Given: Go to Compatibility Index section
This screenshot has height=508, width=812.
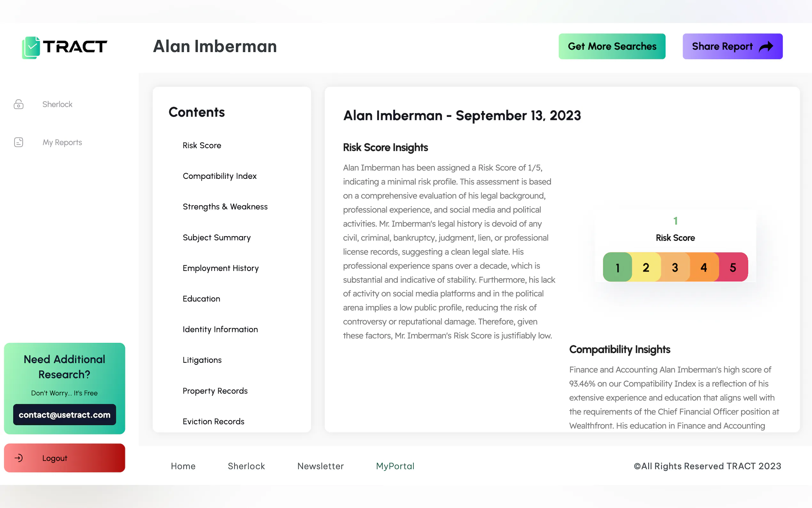Looking at the screenshot, I should pyautogui.click(x=220, y=176).
